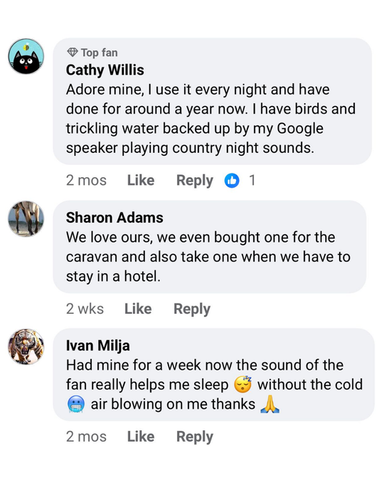Like Cathy Willis's comment
Viewport: 384px width, 480px height.
pos(141,180)
